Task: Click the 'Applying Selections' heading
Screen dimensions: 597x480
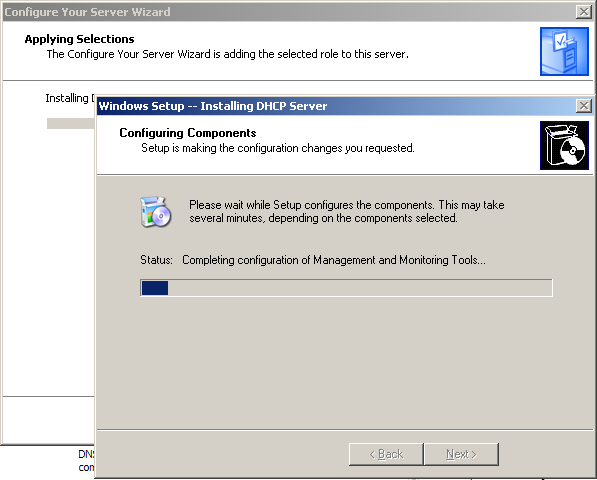Action: 80,39
